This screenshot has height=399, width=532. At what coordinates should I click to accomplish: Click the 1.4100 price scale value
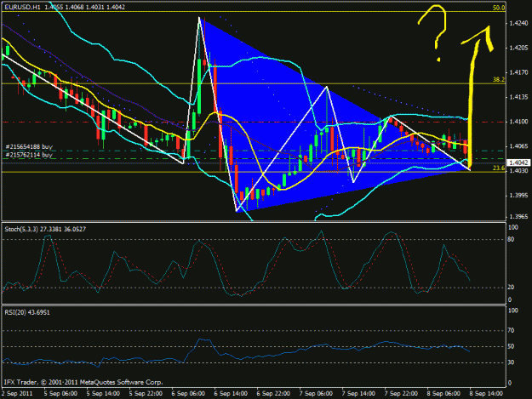518,122
